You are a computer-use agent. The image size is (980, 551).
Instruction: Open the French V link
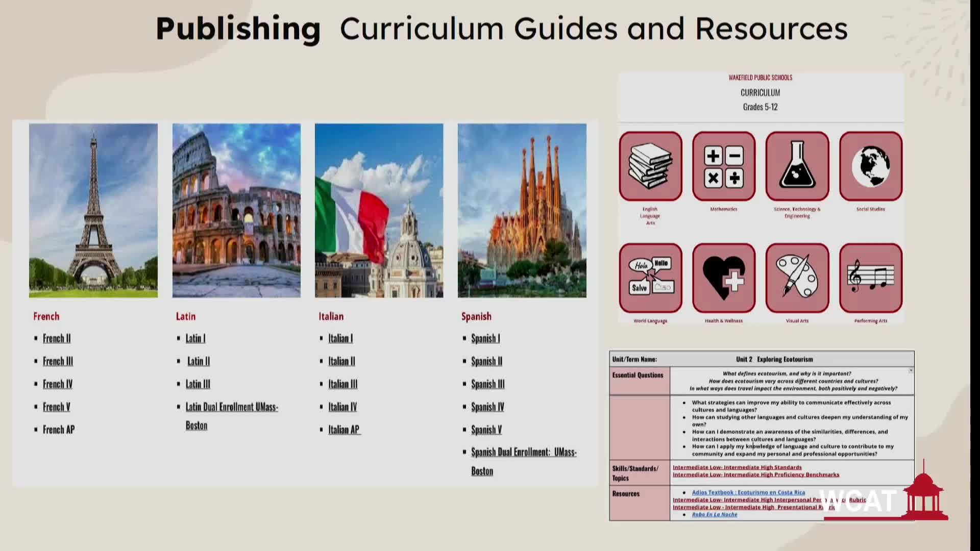[x=56, y=407]
